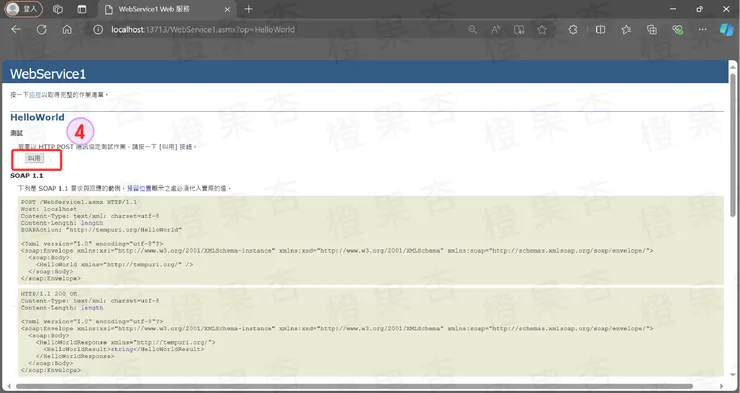Image resolution: width=740 pixels, height=393 pixels.
Task: Click the SOAP 1.1 section heading
Action: pos(26,176)
